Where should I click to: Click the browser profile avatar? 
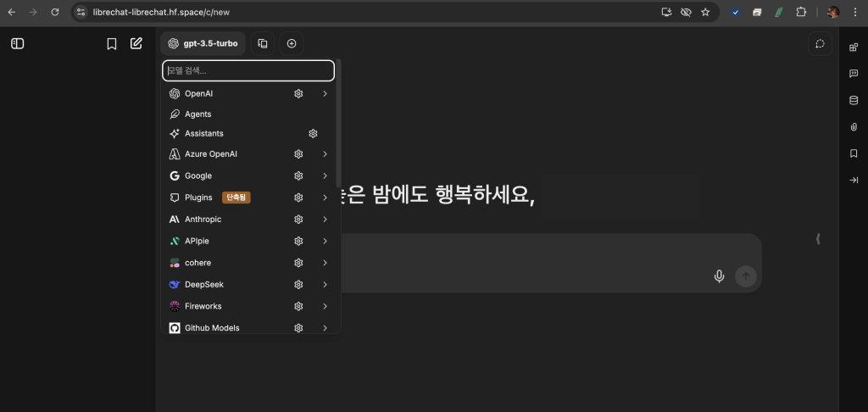[832, 12]
